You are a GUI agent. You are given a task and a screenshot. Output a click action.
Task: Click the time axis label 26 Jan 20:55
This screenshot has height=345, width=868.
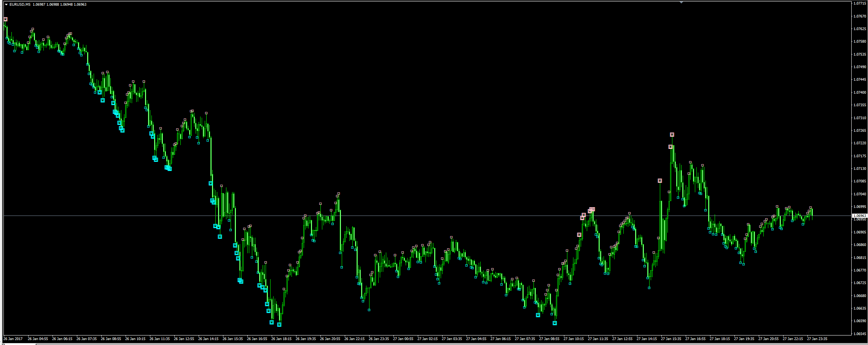click(330, 339)
